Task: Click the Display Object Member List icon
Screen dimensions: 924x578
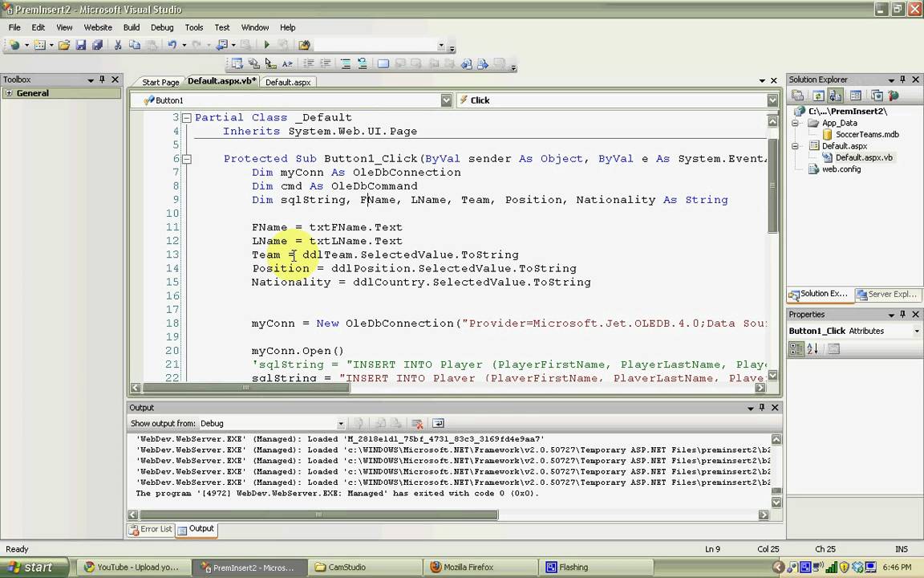Action: coord(237,63)
